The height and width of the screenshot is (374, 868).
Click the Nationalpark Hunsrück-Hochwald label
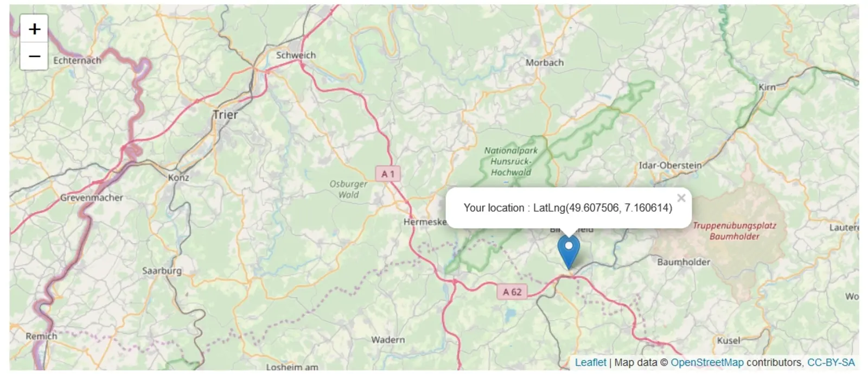coord(511,161)
